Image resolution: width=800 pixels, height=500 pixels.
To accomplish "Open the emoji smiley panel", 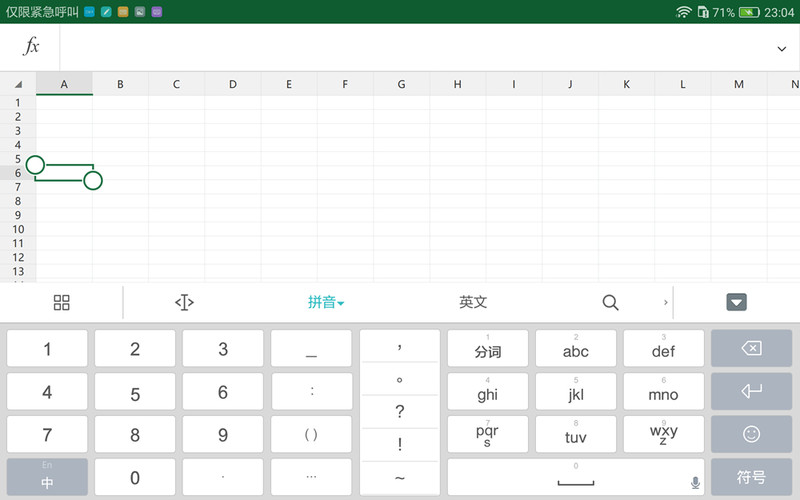I will tap(751, 434).
